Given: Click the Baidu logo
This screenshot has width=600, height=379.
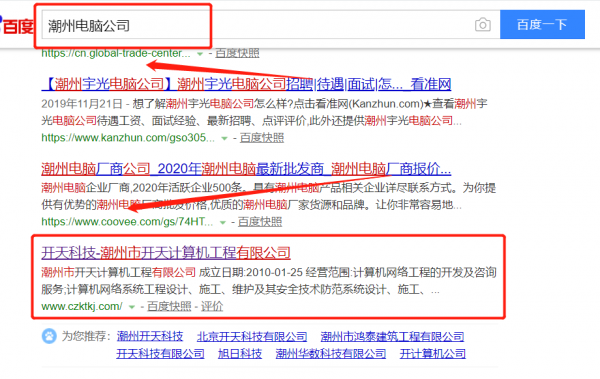Looking at the screenshot, I should pyautogui.click(x=16, y=25).
